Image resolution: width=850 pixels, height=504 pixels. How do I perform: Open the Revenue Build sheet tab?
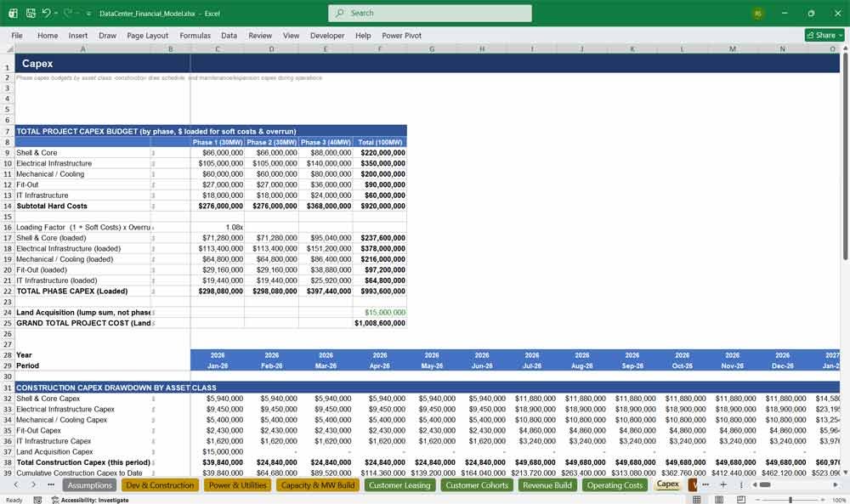(x=547, y=485)
